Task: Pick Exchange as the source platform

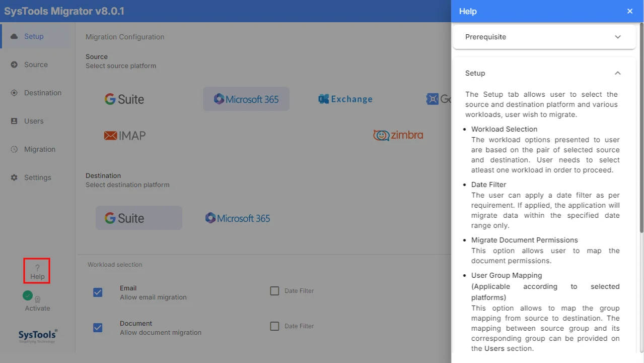Action: tap(345, 99)
